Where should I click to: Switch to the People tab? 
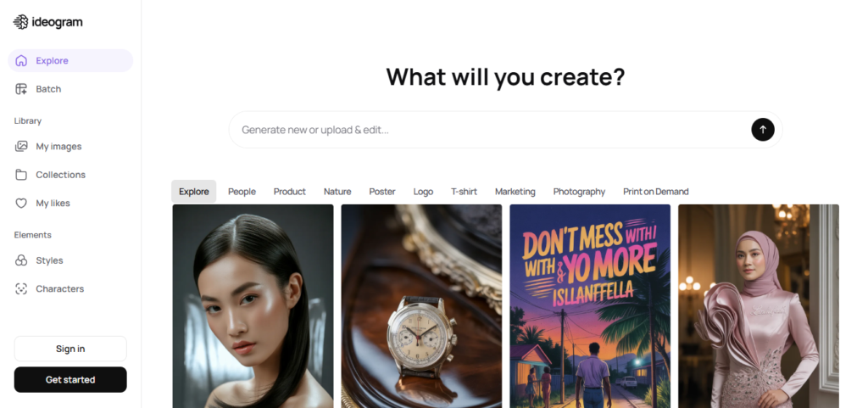[242, 192]
